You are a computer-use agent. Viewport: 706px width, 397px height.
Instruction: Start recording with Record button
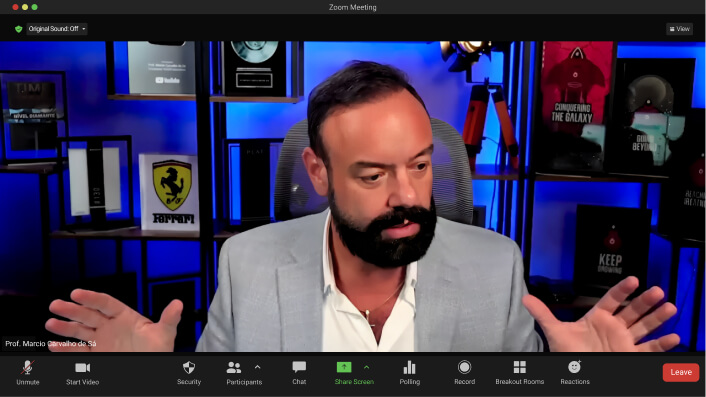coord(464,373)
